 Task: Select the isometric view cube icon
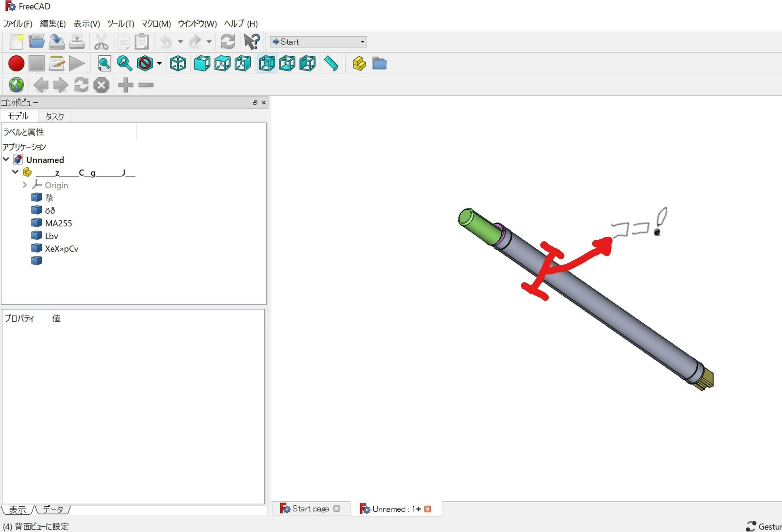pyautogui.click(x=178, y=64)
